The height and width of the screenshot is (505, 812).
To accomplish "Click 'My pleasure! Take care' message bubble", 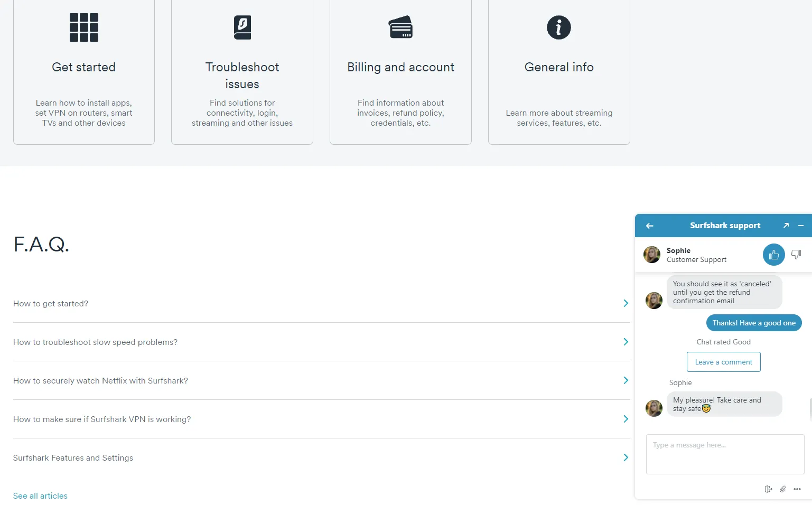I will (724, 404).
